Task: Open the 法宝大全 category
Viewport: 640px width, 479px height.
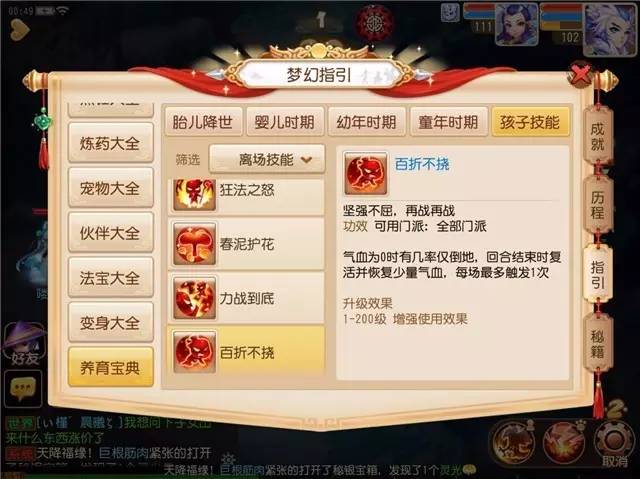Action: tap(110, 278)
